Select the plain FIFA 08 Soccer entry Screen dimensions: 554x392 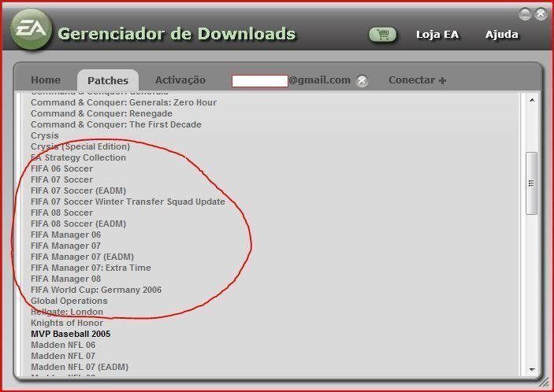coord(61,213)
